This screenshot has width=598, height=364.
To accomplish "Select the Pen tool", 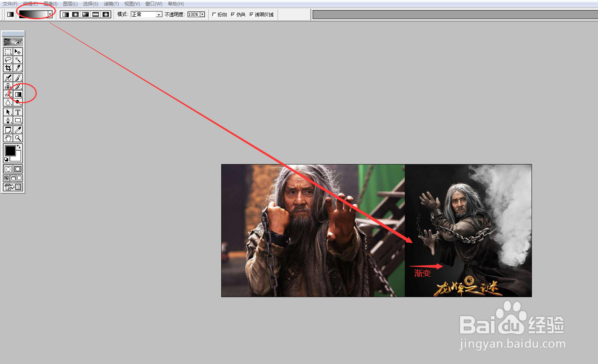I will coord(8,121).
